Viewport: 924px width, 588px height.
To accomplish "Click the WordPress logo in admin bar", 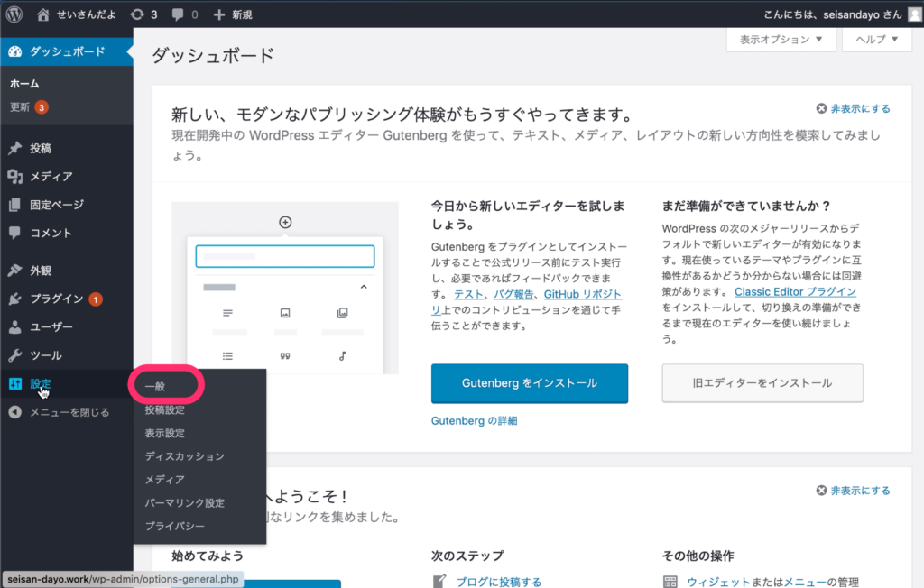I will tap(14, 14).
